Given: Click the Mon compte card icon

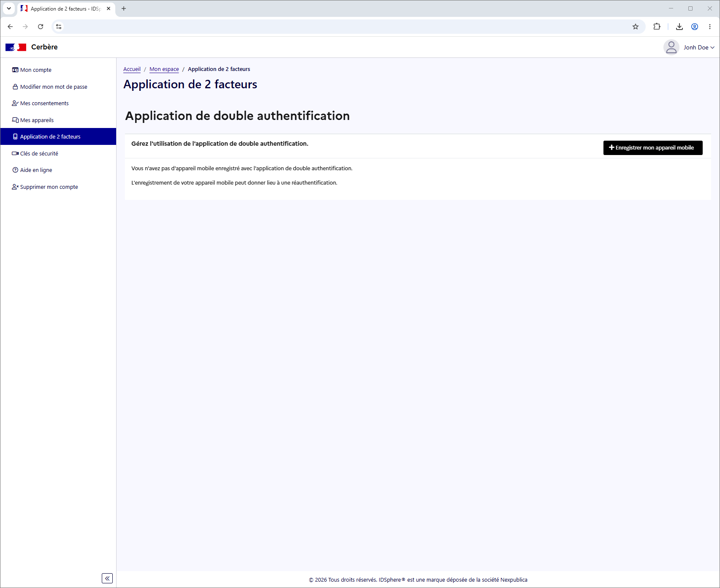Looking at the screenshot, I should pyautogui.click(x=15, y=70).
